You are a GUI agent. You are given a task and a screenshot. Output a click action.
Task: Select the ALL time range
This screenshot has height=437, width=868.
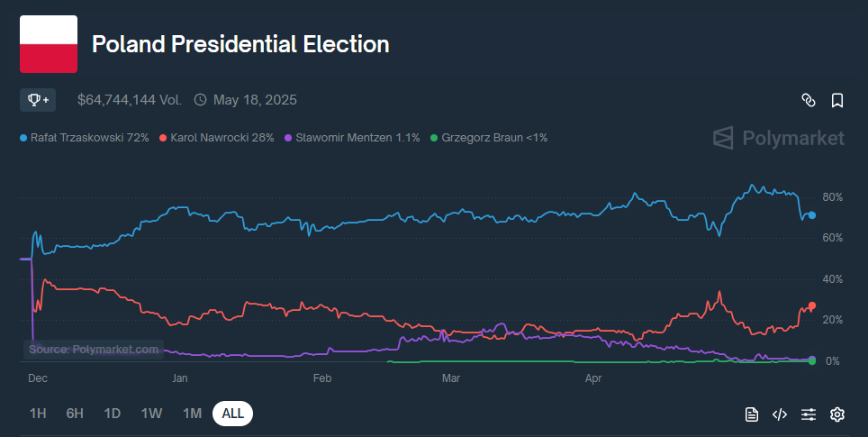point(232,414)
